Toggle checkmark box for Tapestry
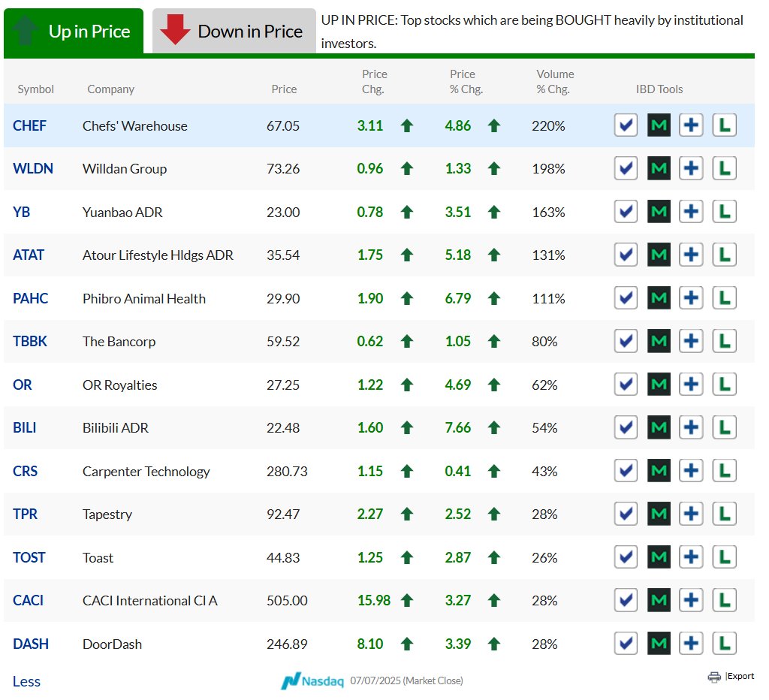Screen dimensions: 769x700 pos(626,514)
